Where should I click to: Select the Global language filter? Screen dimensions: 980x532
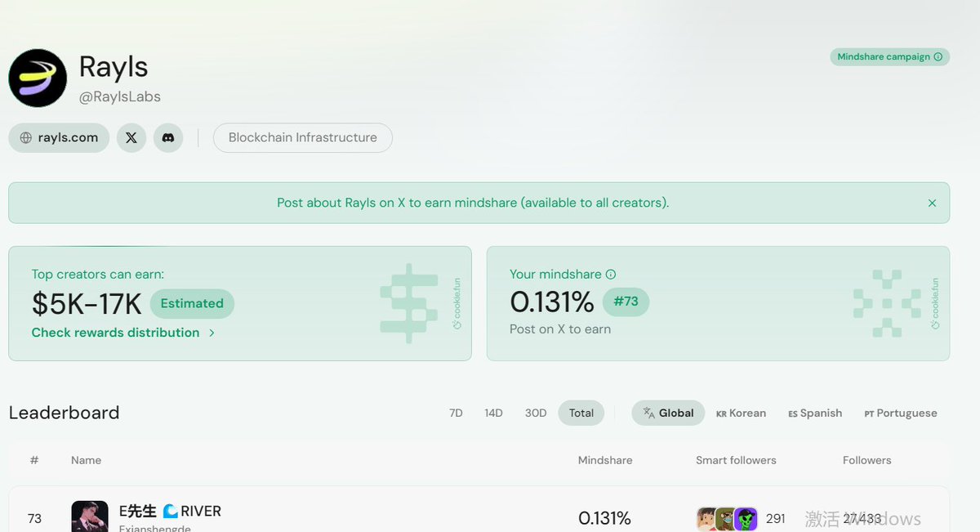click(x=668, y=413)
